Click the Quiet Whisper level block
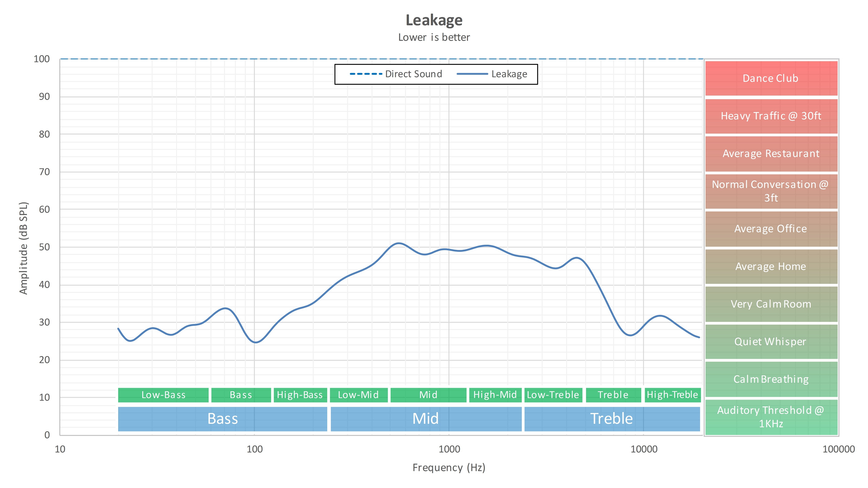The width and height of the screenshot is (868, 488). pyautogui.click(x=771, y=342)
